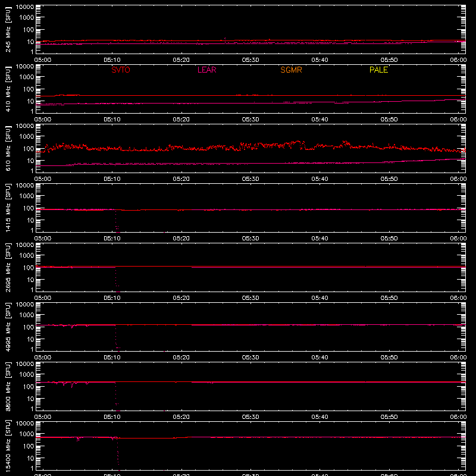The image size is (476, 476).
Task: Click the 10000 y-axis value on 4995 MHz panel
Action: [x=25, y=305]
